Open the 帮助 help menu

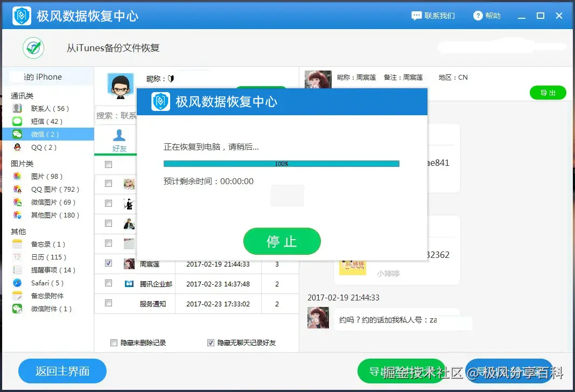(486, 16)
